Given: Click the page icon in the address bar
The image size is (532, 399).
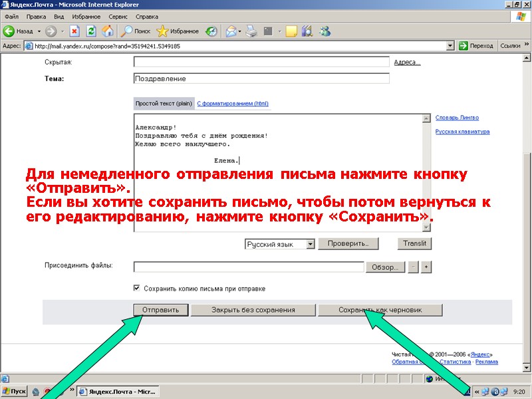Looking at the screenshot, I should pos(29,46).
